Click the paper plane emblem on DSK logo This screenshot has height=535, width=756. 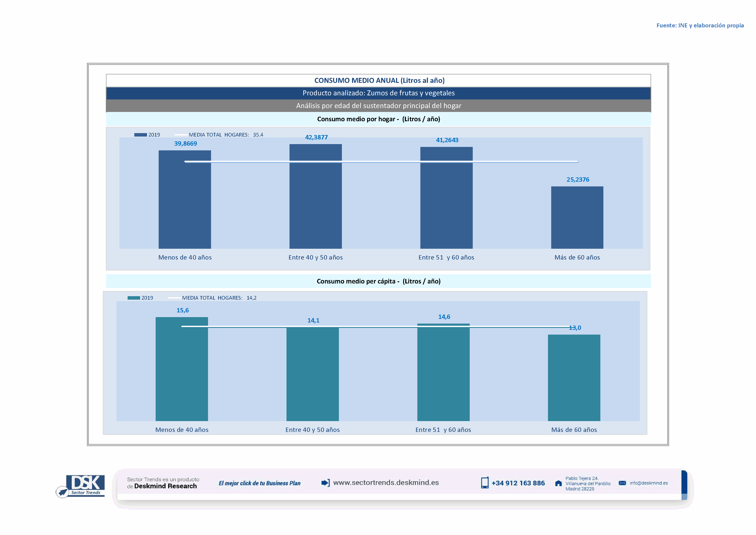pyautogui.click(x=62, y=492)
